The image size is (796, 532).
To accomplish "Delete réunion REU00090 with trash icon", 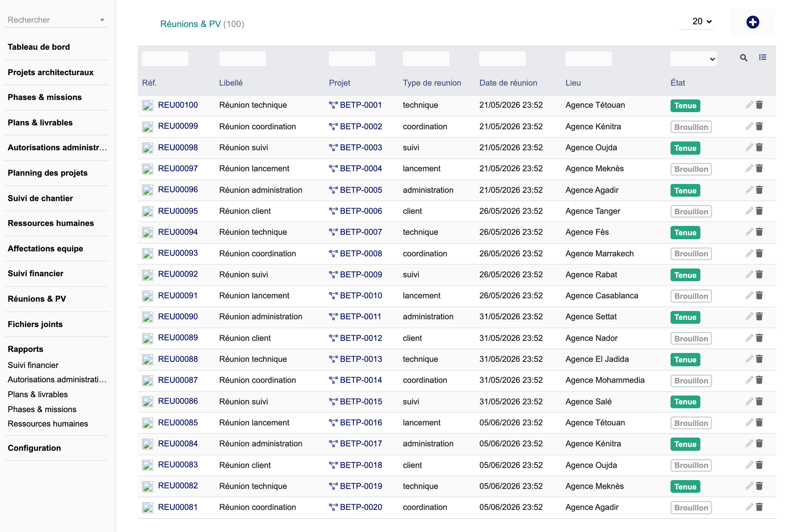I will click(x=759, y=317).
